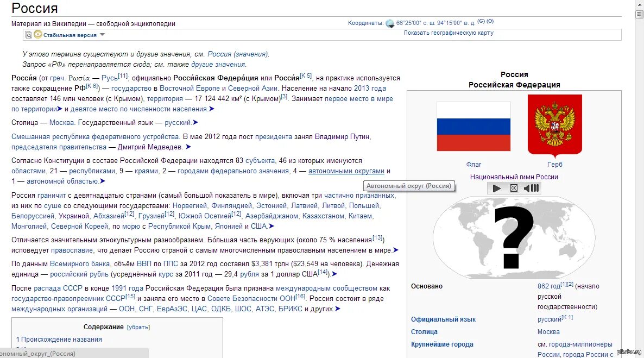Image resolution: width=644 pixels, height=358 pixels.
Task: Open the ВВП link
Action: point(144,263)
